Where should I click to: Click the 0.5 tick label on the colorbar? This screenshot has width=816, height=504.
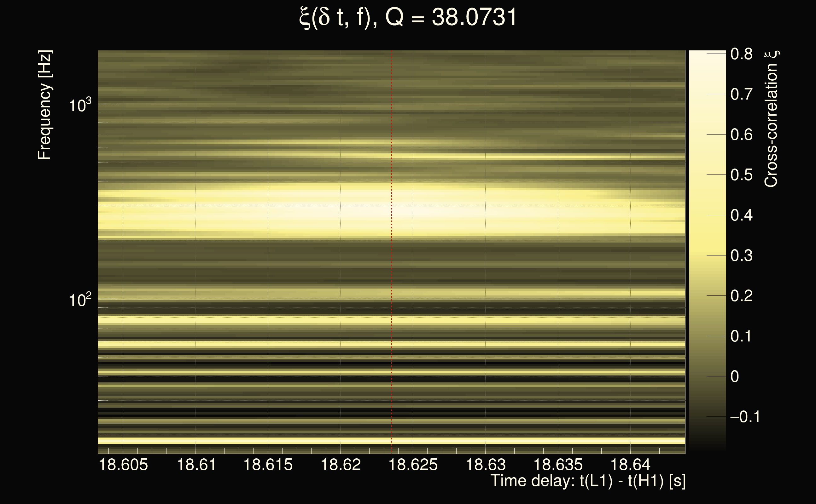click(741, 175)
